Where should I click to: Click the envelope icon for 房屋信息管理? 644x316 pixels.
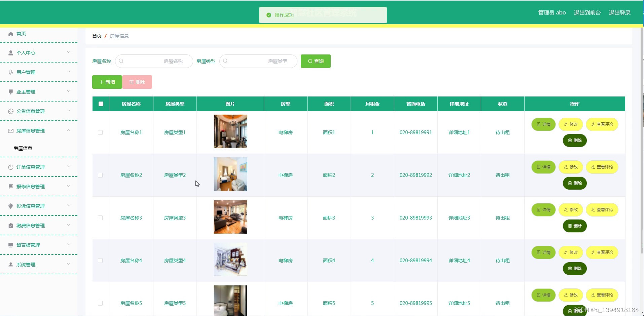coord(11,131)
